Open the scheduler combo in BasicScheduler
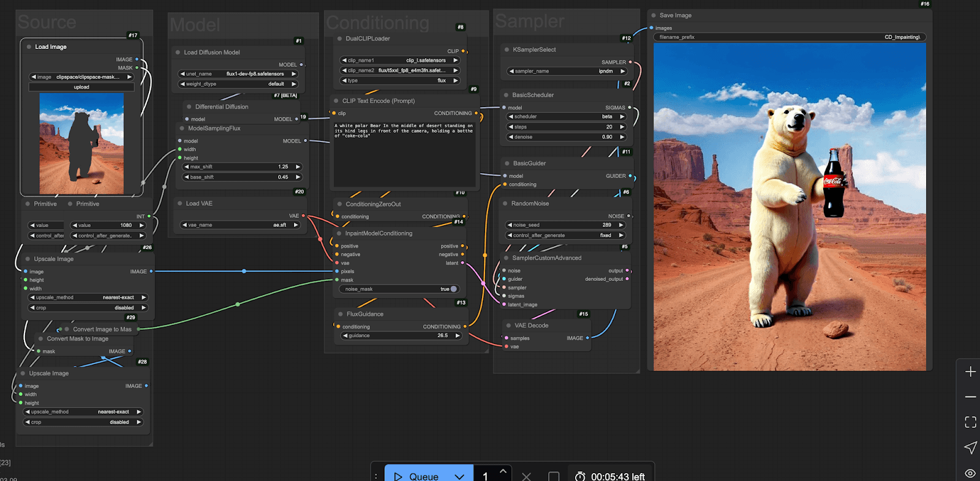 point(567,117)
